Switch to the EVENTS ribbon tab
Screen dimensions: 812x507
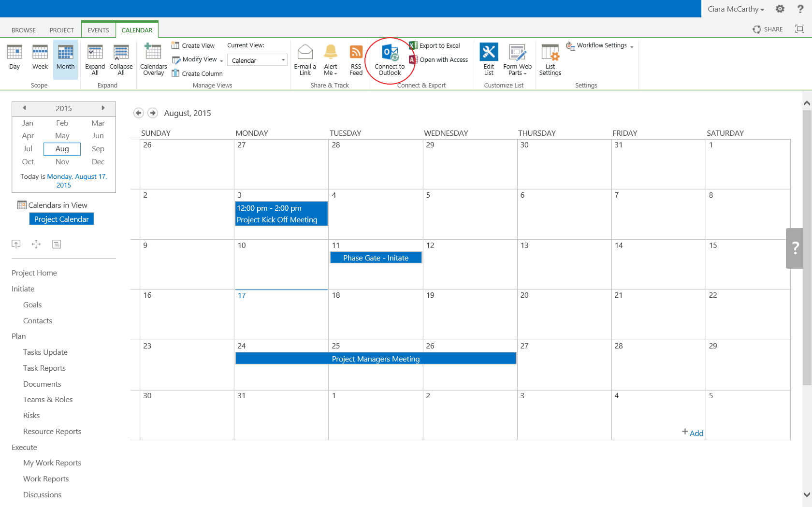(x=98, y=30)
